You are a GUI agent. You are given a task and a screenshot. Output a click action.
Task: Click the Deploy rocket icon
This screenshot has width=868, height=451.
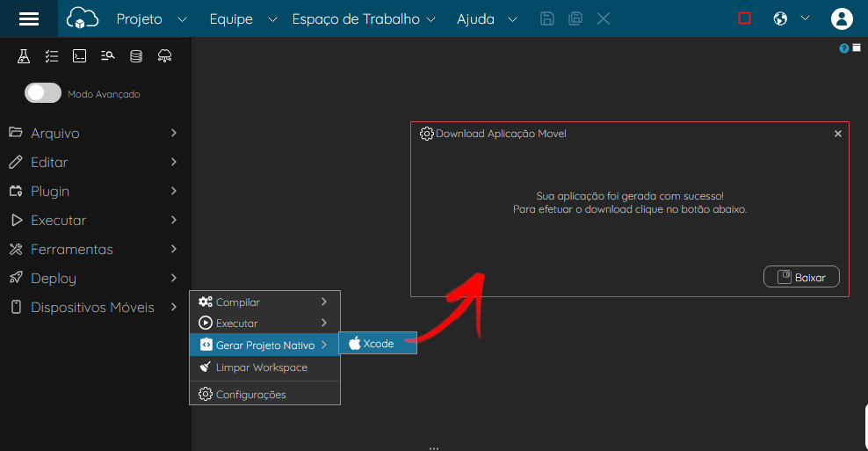(x=16, y=278)
